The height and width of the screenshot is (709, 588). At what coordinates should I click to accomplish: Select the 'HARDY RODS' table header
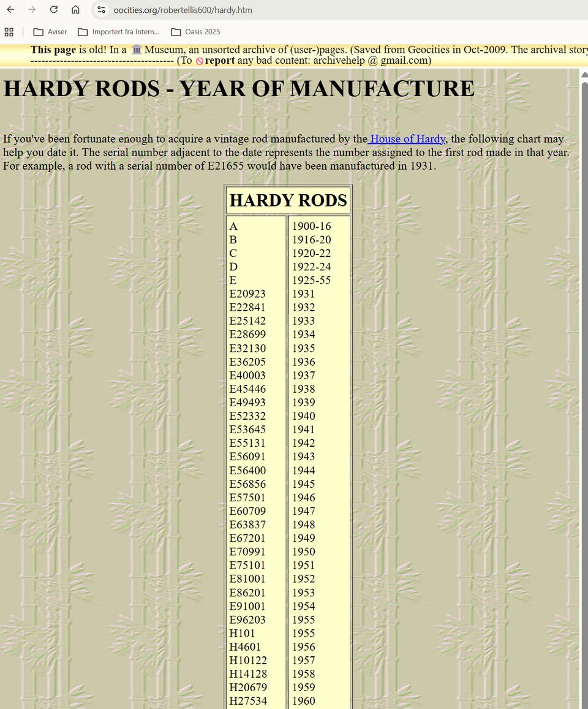click(x=288, y=200)
